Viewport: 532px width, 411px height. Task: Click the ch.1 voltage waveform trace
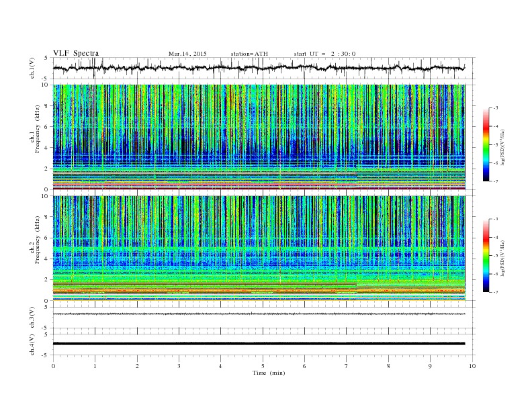coord(259,68)
